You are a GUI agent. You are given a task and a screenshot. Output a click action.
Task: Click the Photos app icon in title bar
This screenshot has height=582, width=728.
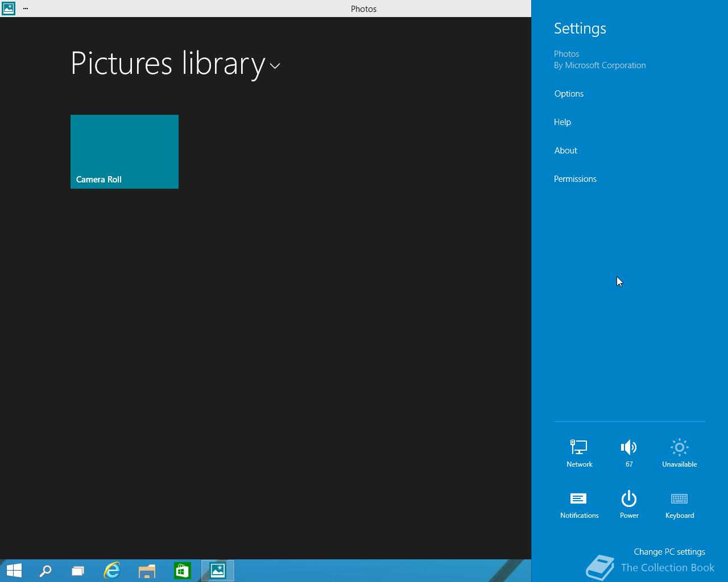(9, 9)
